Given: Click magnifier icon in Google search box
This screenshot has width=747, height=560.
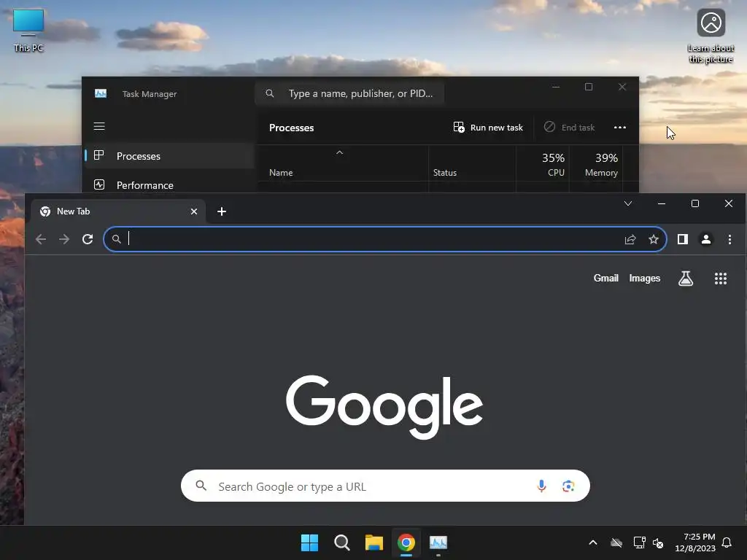Looking at the screenshot, I should [x=201, y=486].
